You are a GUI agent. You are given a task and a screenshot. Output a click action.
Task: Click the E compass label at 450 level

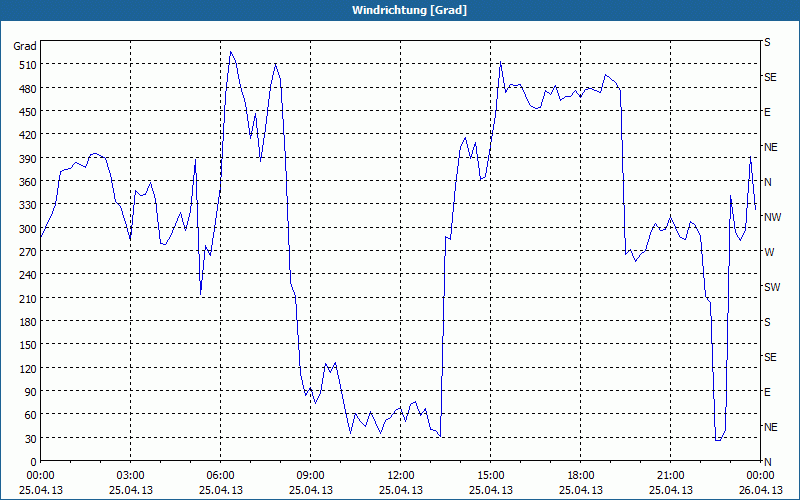tap(767, 112)
